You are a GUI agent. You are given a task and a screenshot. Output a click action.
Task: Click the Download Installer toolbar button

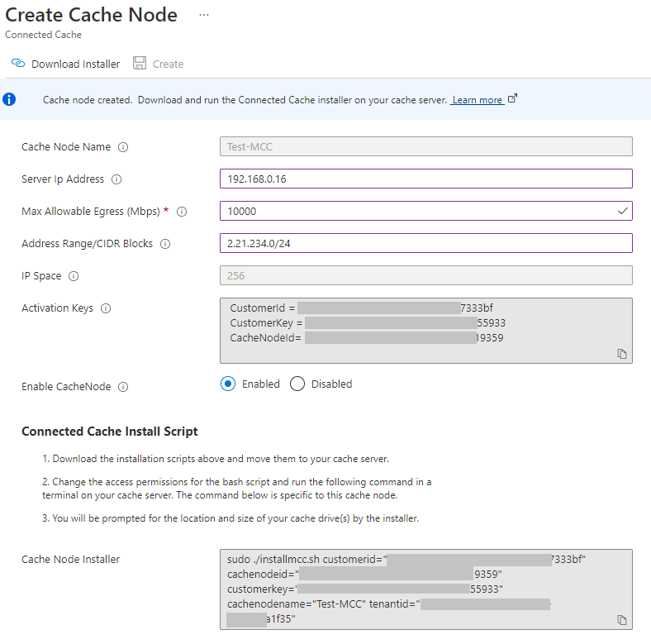[66, 64]
